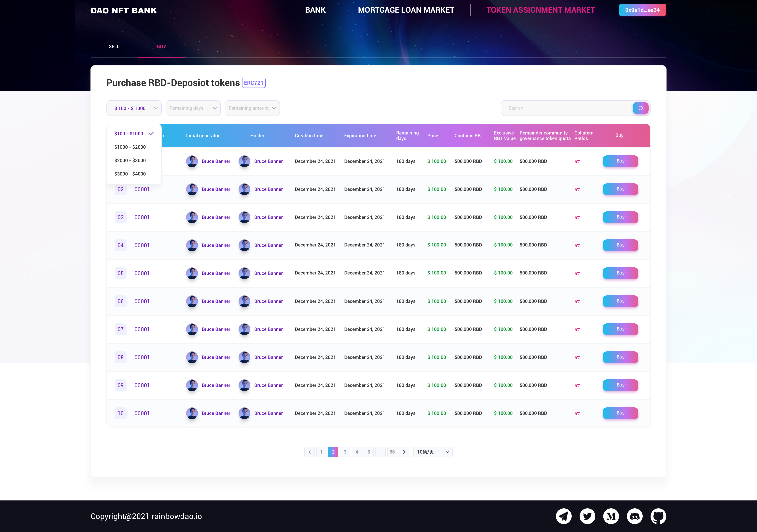Collapse the $ 100 - $ 1000 dropdown
The height and width of the screenshot is (532, 757).
click(134, 108)
